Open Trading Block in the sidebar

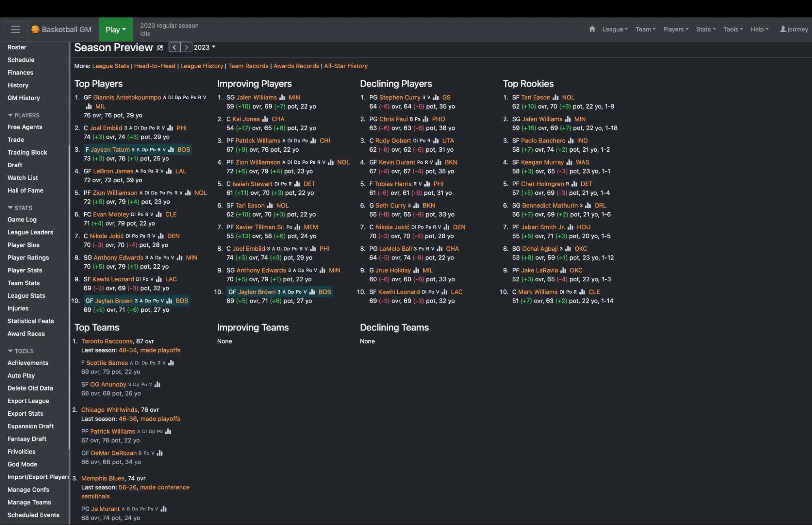[x=27, y=153]
